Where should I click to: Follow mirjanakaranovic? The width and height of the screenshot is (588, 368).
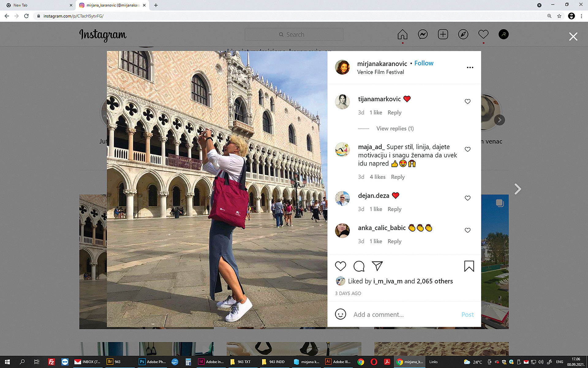pyautogui.click(x=424, y=63)
